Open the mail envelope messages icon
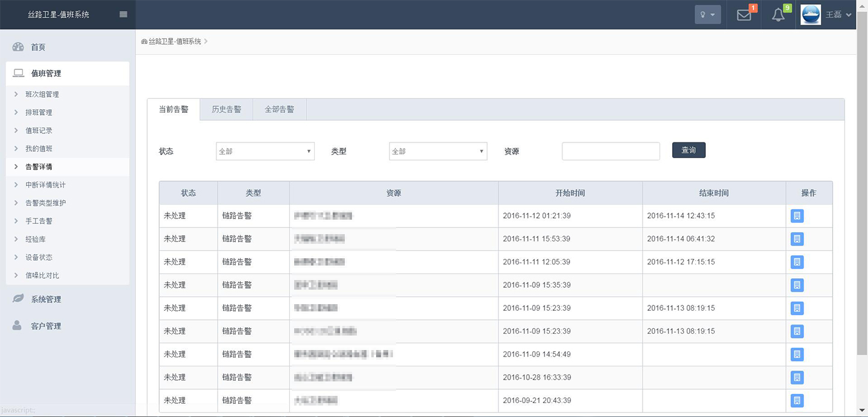Screen dimensions: 868x417 tap(744, 15)
